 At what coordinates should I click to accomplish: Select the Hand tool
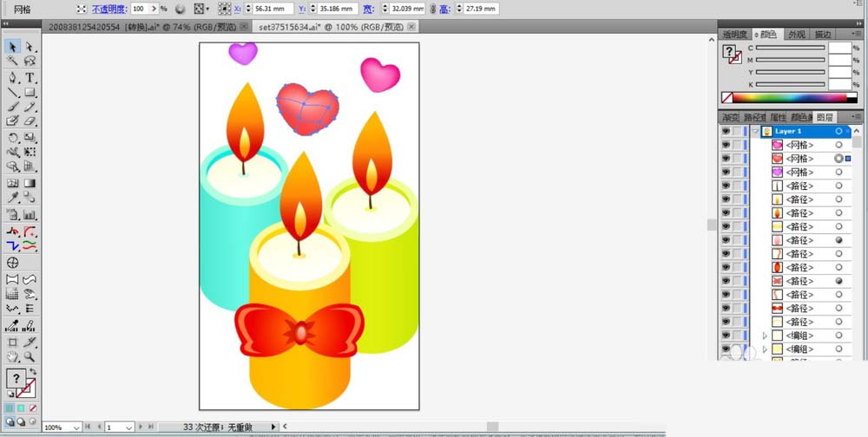[x=13, y=356]
